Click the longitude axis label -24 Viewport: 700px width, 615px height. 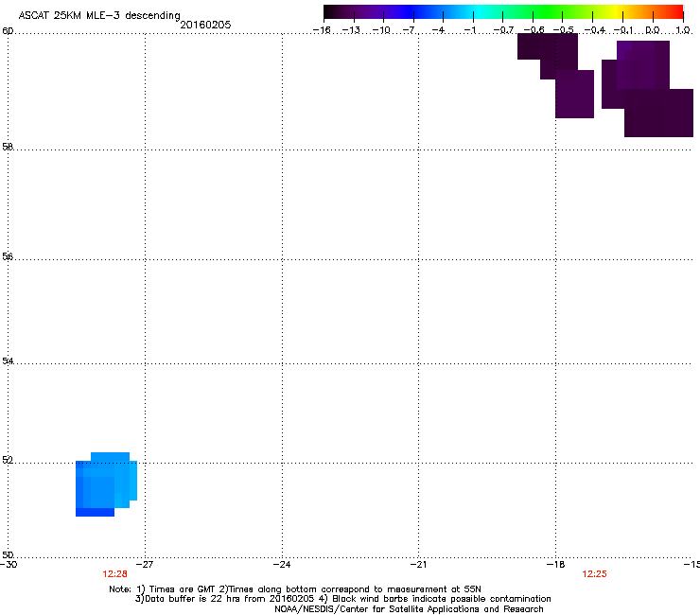click(282, 565)
